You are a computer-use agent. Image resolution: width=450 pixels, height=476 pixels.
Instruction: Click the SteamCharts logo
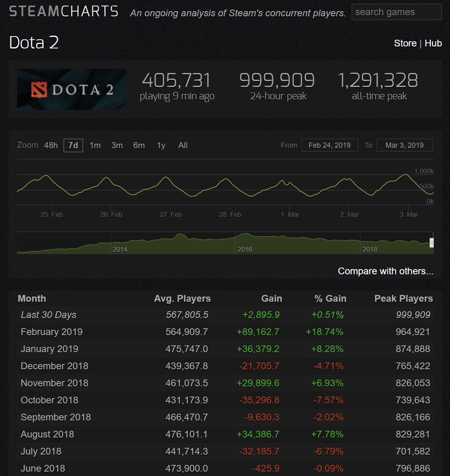pyautogui.click(x=63, y=11)
